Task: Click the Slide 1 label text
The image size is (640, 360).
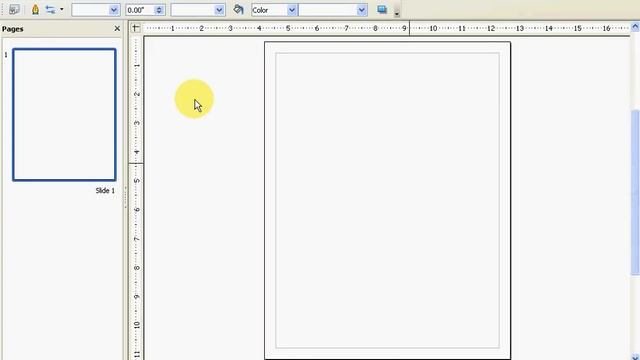Action: pyautogui.click(x=105, y=191)
